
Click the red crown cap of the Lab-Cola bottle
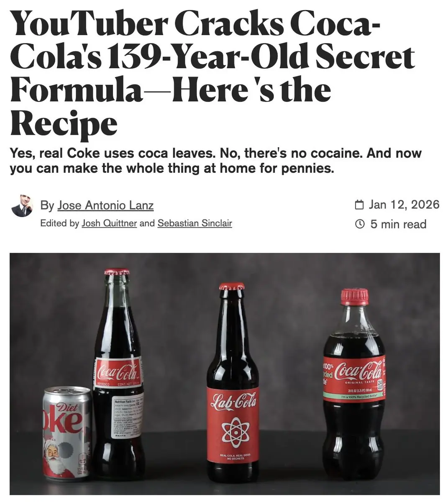pos(232,287)
